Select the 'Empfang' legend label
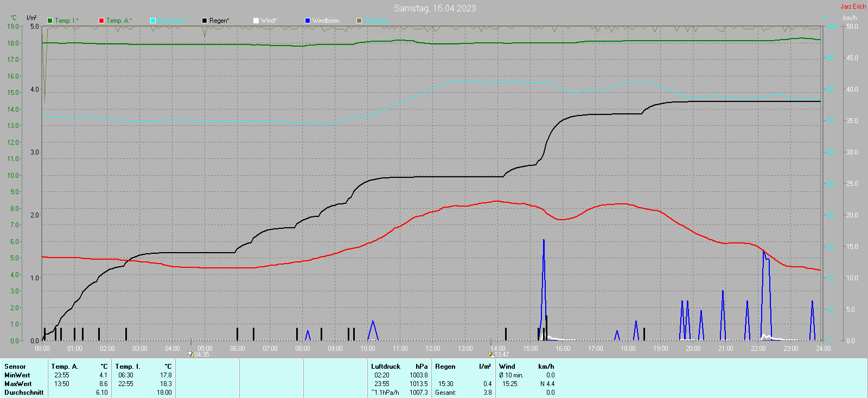The height and width of the screenshot is (398, 868). coord(375,21)
